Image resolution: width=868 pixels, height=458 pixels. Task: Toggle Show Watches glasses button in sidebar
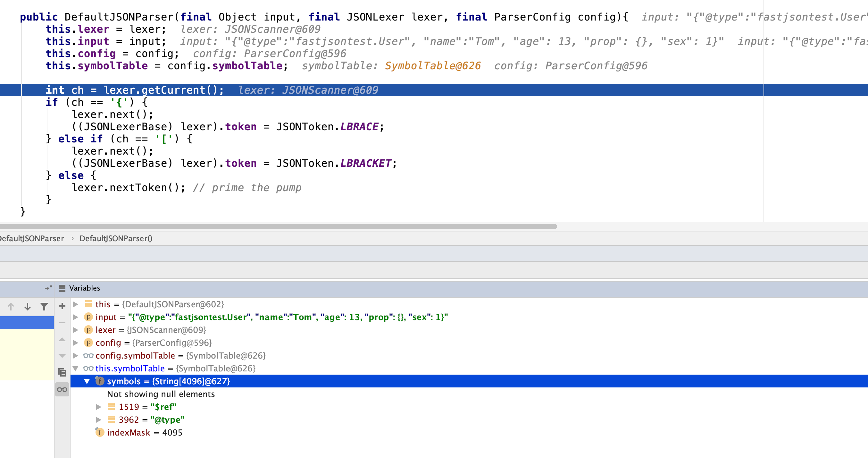tap(62, 390)
